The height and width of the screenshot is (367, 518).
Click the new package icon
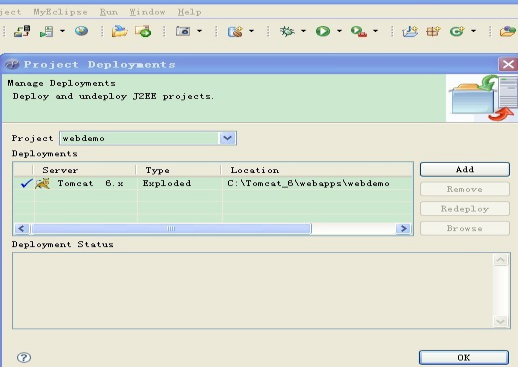click(x=433, y=31)
